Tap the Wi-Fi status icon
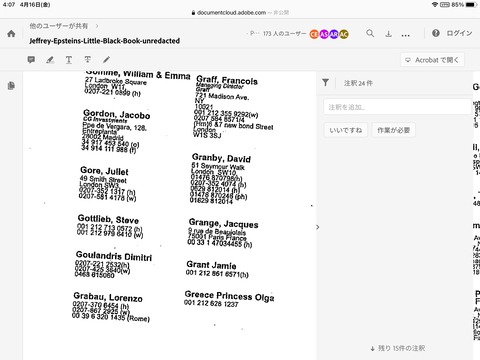 [x=435, y=5]
